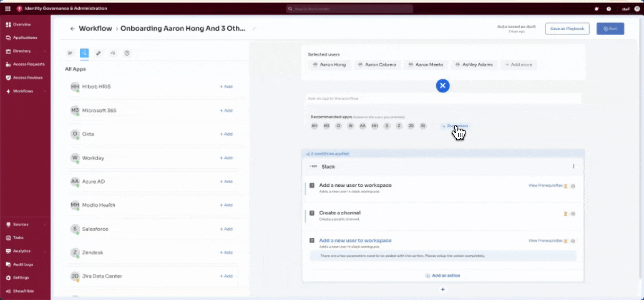Select the Ashley Adams user chip

coord(475,65)
